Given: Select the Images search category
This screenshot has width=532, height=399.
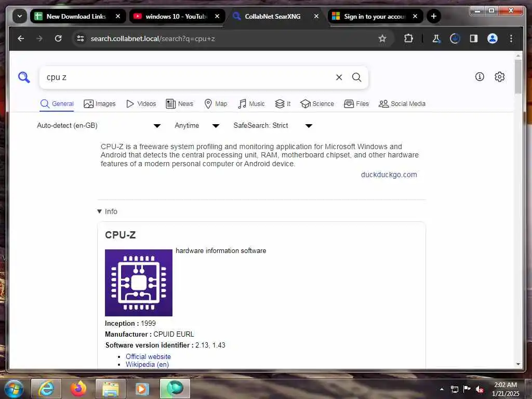Looking at the screenshot, I should [100, 104].
